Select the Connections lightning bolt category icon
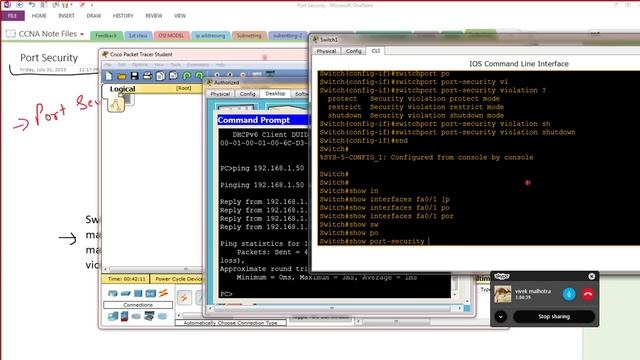 (163, 293)
